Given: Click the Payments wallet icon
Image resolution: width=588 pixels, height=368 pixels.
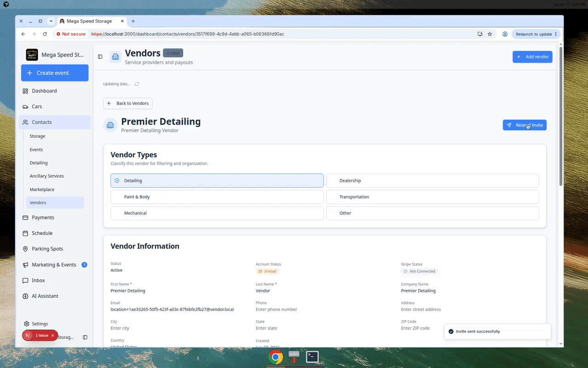Looking at the screenshot, I should point(25,218).
